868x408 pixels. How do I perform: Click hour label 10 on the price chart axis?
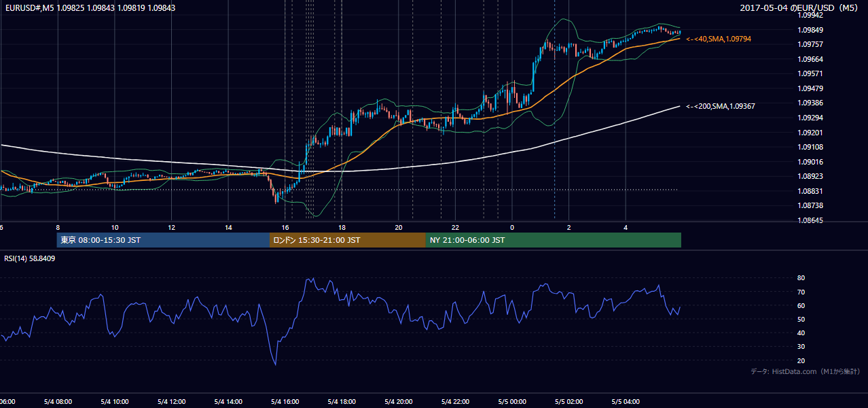click(x=115, y=227)
